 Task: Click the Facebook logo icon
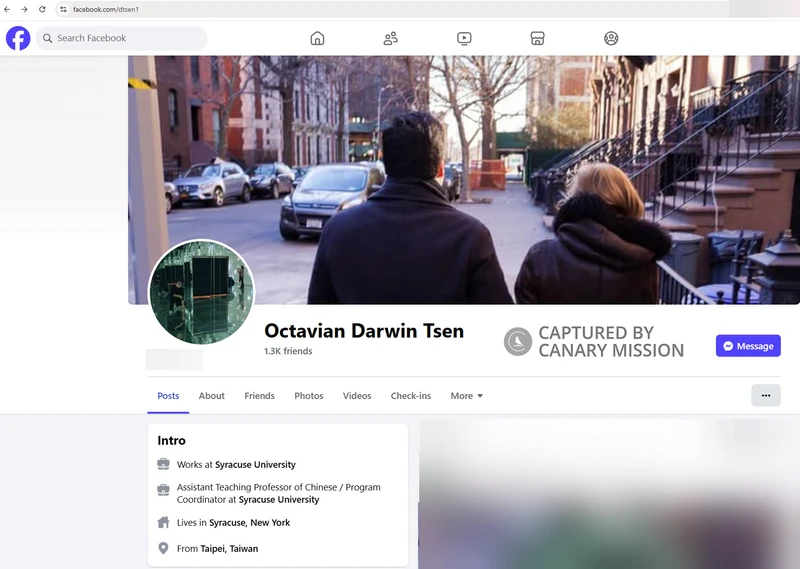(x=18, y=38)
